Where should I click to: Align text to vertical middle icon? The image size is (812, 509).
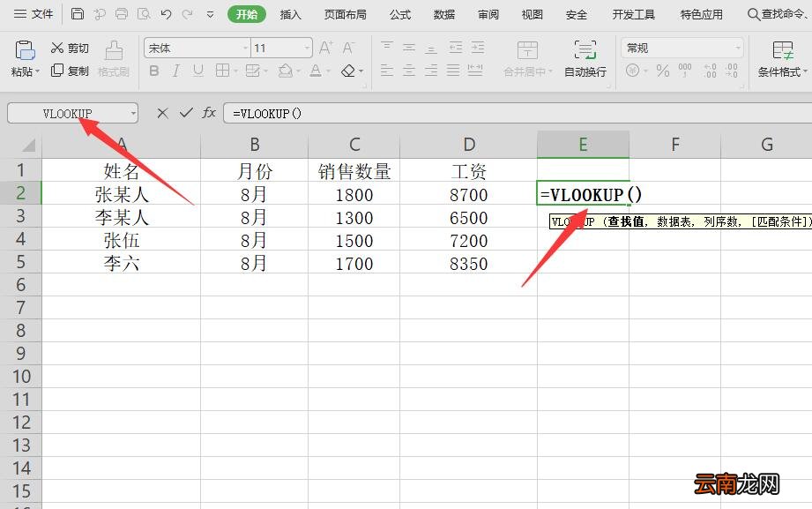[x=409, y=48]
